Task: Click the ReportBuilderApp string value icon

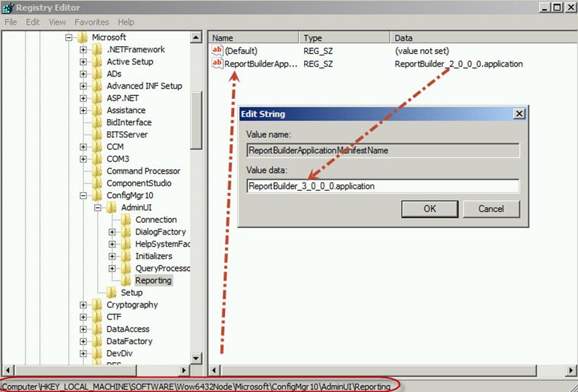Action: click(217, 63)
